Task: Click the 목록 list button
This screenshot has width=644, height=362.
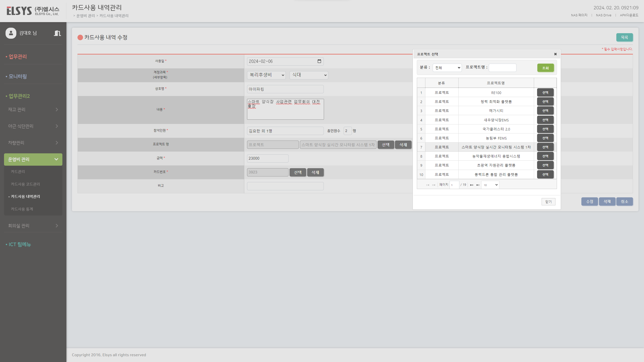Action: coord(624,37)
